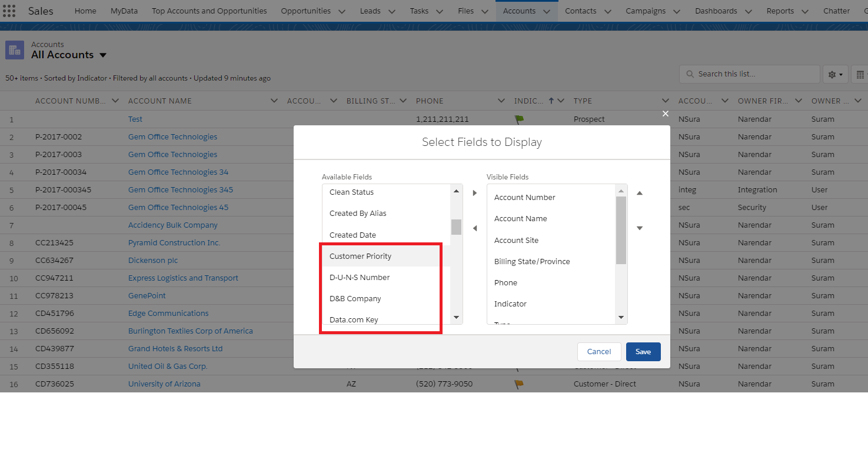Expand the Accounts tab dropdown chevron

point(547,11)
